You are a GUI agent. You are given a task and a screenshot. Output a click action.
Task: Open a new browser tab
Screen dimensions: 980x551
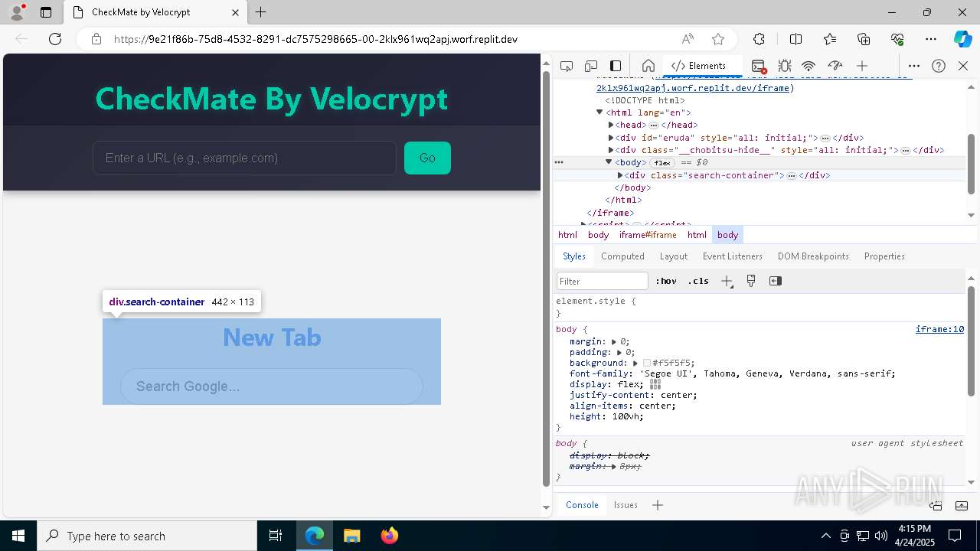coord(261,12)
